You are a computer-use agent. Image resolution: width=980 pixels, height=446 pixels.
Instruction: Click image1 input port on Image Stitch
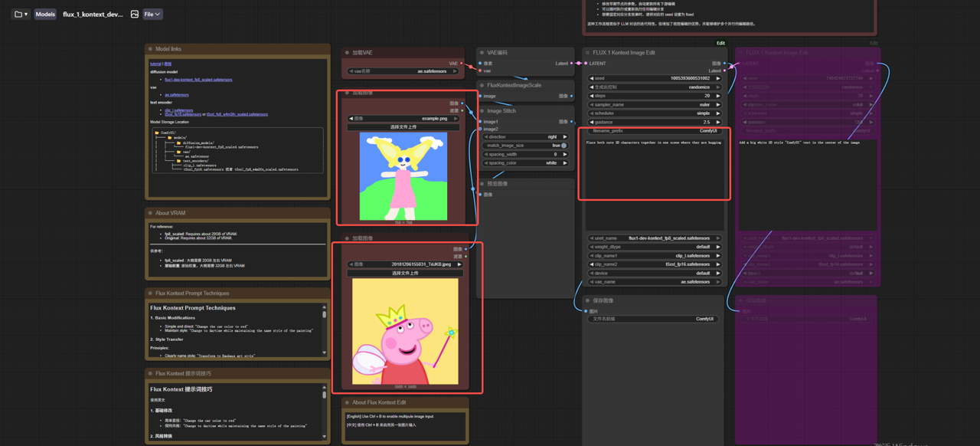tap(481, 122)
